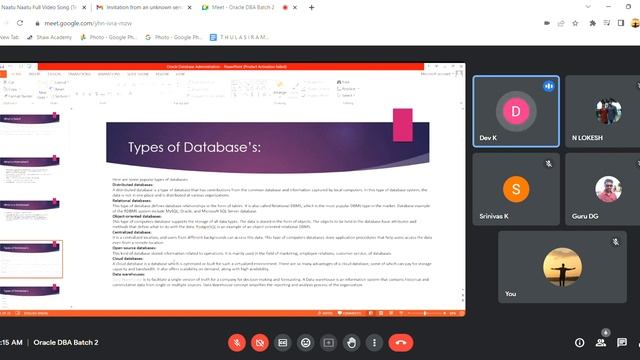Select Dev K participant tile
Image resolution: width=640 pixels, height=360 pixels.
[516, 111]
